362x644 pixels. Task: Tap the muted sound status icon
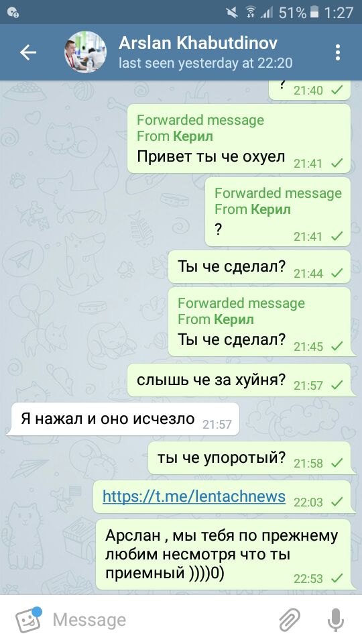[232, 13]
